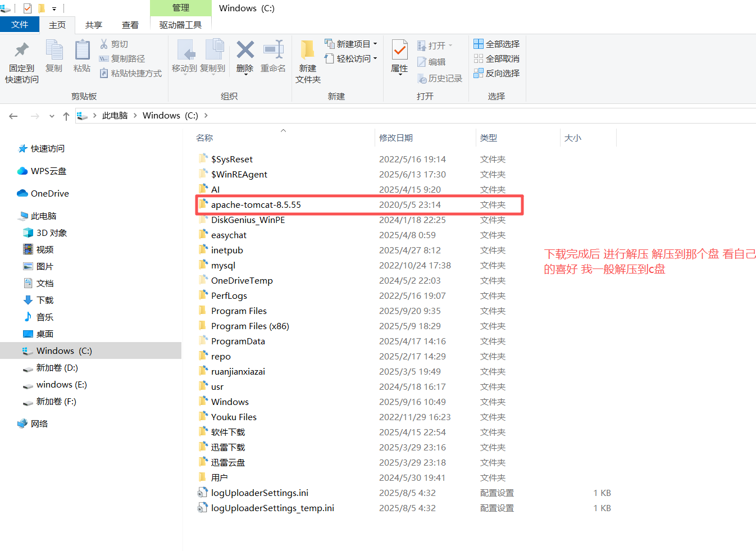Open 网络 network in sidebar
Viewport: 756px width, 551px height.
[33, 424]
